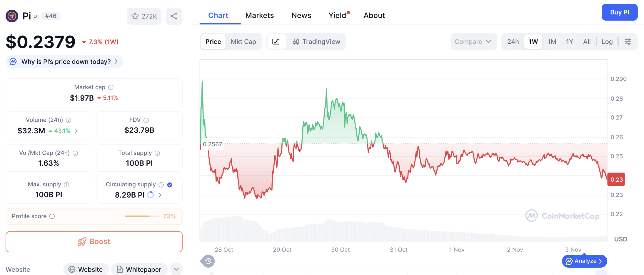This screenshot has width=644, height=275.
Task: Switch to the Markets tab
Action: (x=260, y=15)
